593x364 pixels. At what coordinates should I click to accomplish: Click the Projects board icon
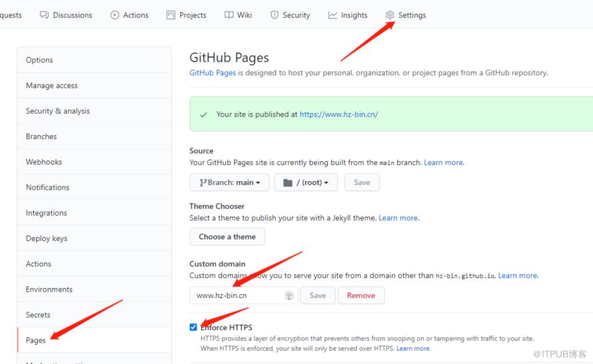tap(171, 15)
